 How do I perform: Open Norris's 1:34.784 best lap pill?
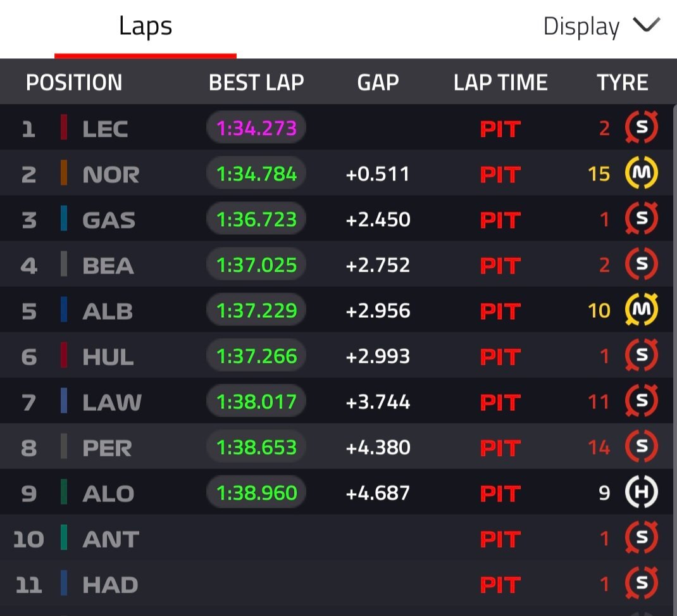256,173
